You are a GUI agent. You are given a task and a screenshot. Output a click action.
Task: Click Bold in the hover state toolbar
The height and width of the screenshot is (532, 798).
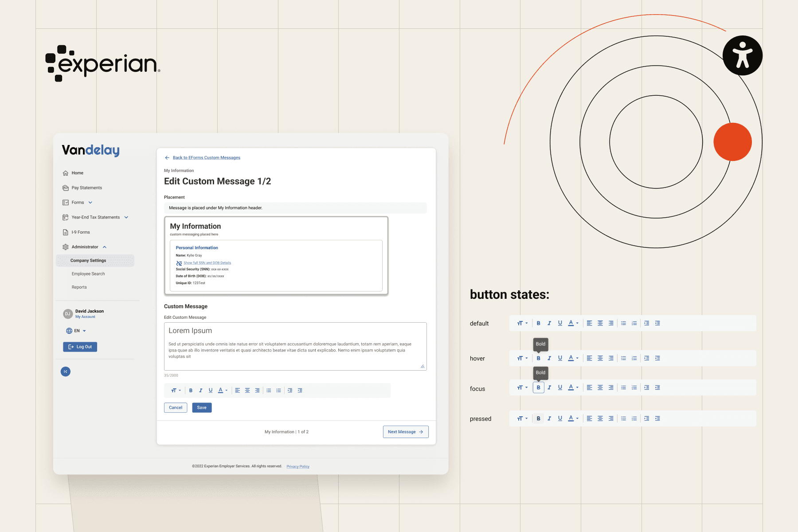click(x=539, y=358)
